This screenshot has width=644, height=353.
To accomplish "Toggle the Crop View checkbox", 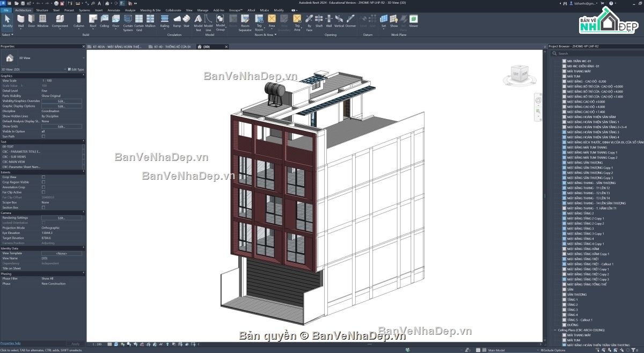I will 43,177.
